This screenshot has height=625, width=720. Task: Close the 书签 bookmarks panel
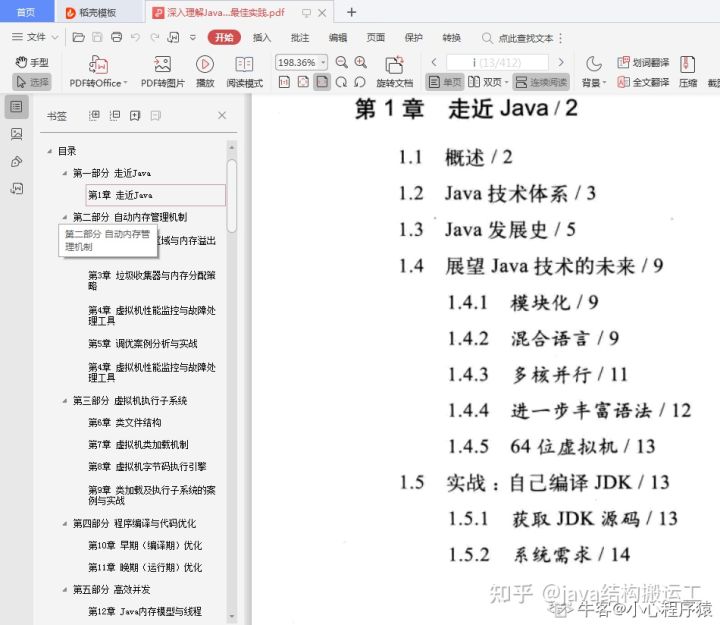[222, 115]
